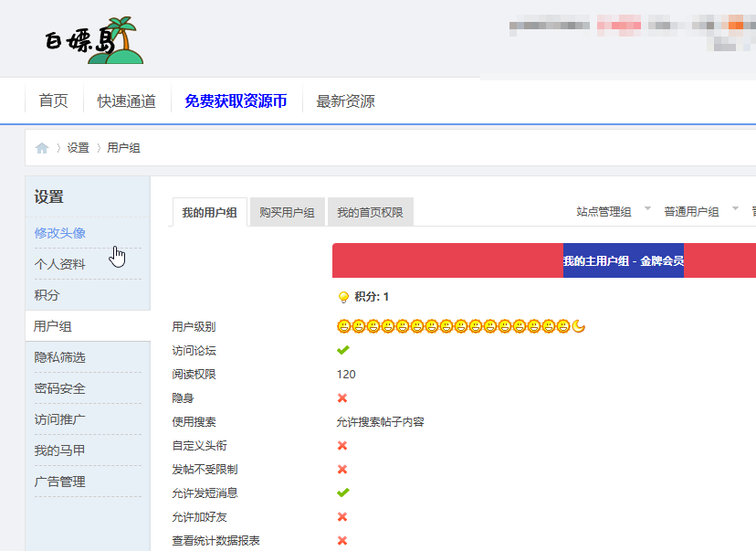Click the home icon in breadcrumb
Viewport: 756px width, 551px height.
(x=42, y=148)
